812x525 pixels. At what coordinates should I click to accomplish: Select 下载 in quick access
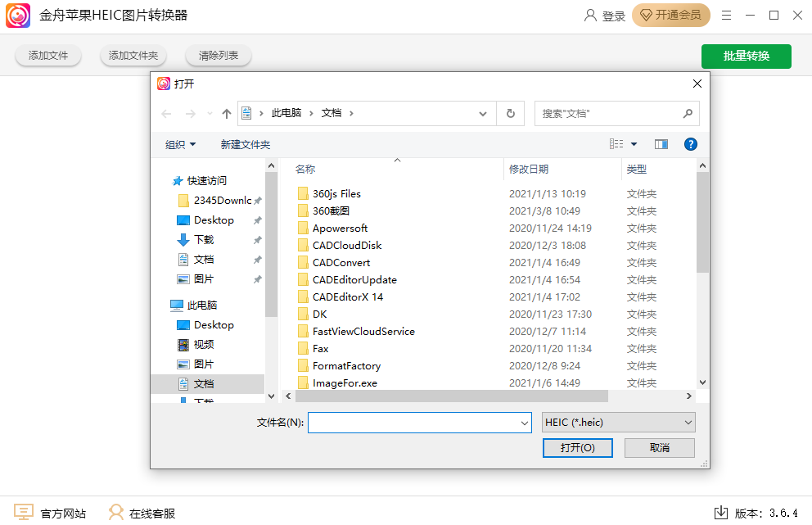204,240
